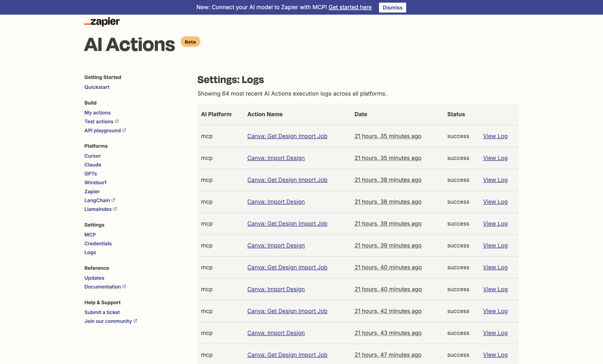603x364 pixels.
Task: Go to My actions
Action: (97, 113)
